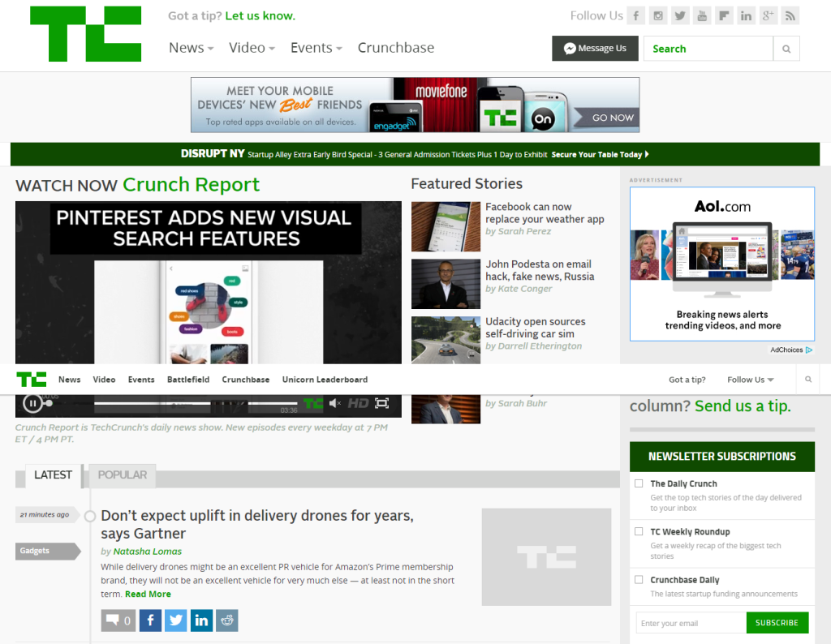Open YouTube icon in Follow Us row
The image size is (831, 644).
point(702,16)
